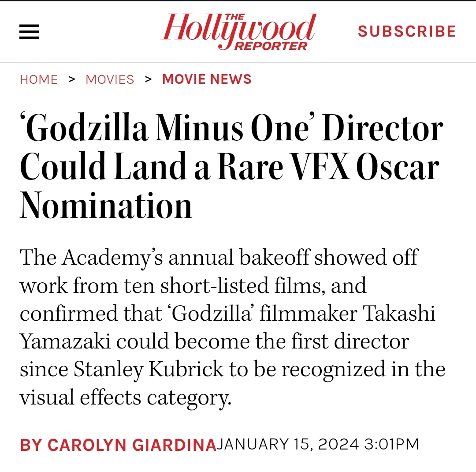This screenshot has width=476, height=472.
Task: Click the Subscribe button
Action: (x=407, y=31)
